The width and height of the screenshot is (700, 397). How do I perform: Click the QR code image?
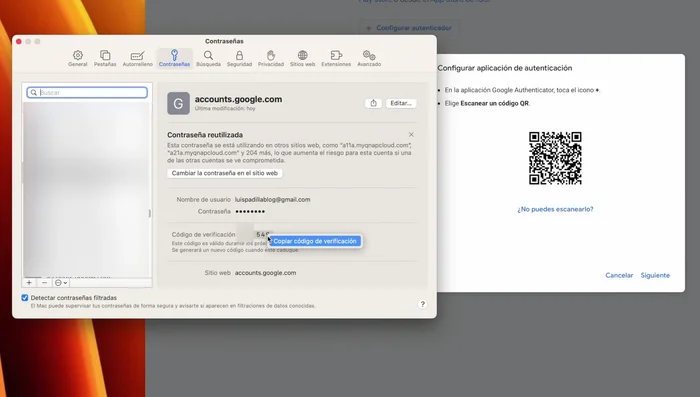tap(555, 158)
